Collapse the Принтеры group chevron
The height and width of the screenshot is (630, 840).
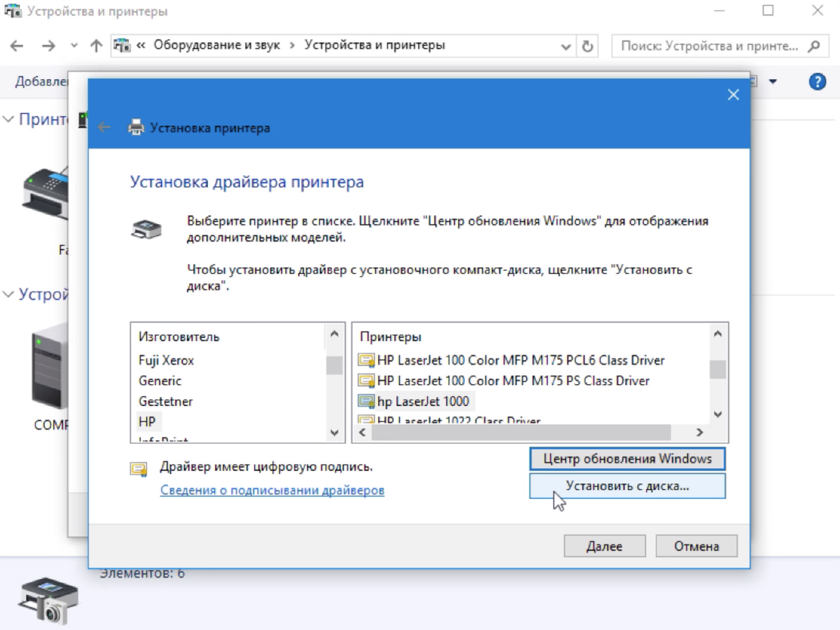[x=8, y=119]
